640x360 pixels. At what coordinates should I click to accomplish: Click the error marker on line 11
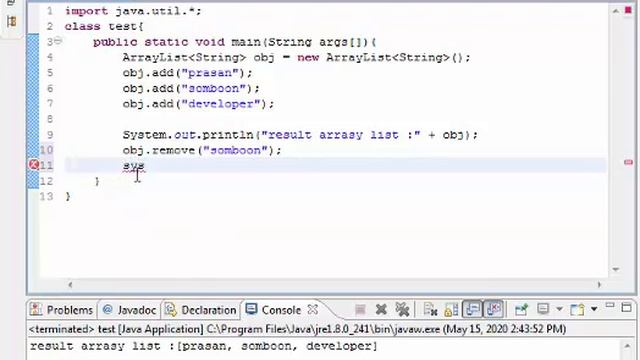pyautogui.click(x=34, y=164)
